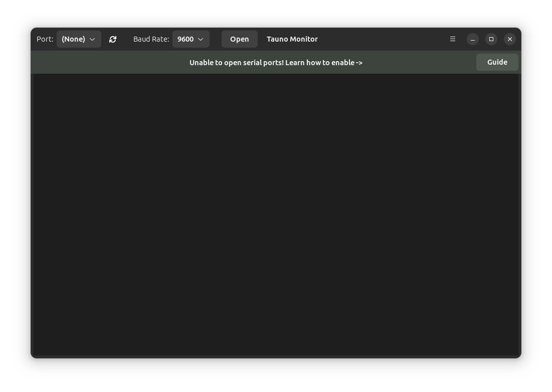552x392 pixels.
Task: Click the '(None)' text in Port selector
Action: [73, 39]
